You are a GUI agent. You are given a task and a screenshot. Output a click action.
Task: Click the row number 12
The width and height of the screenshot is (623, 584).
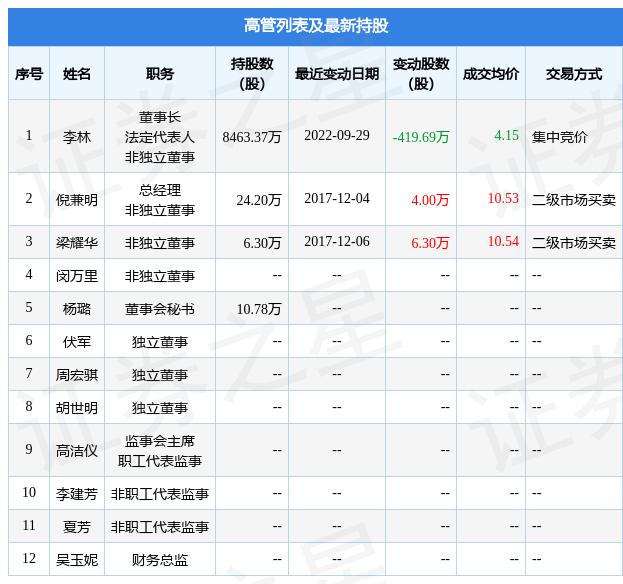[29, 558]
